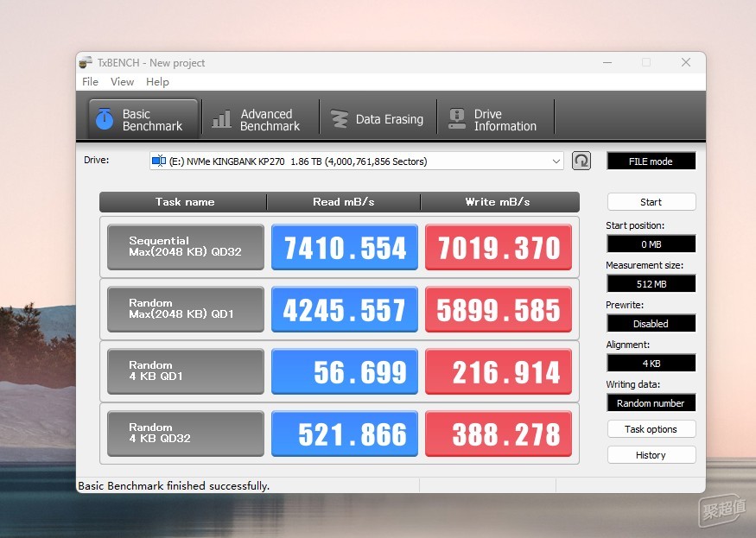
Task: Switch the FILE mode button
Action: pyautogui.click(x=651, y=161)
